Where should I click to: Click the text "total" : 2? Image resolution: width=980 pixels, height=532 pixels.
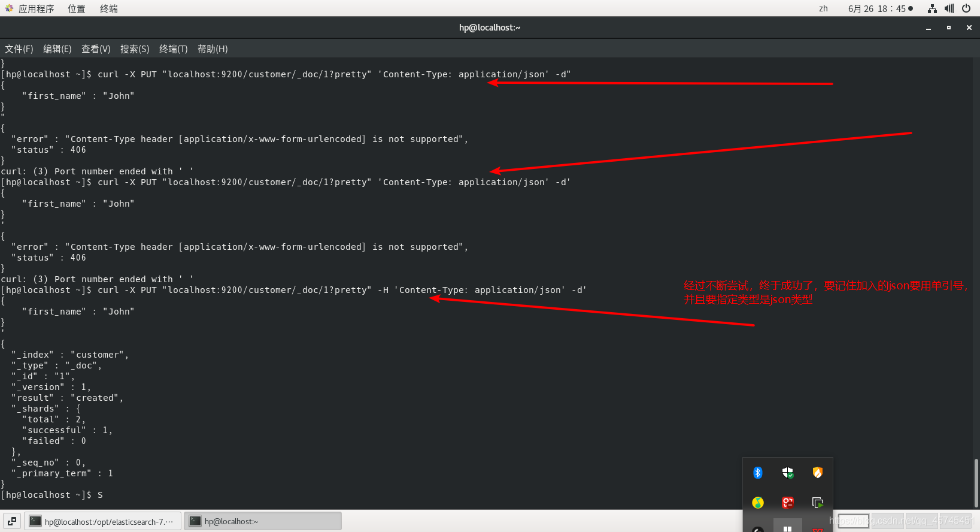54,419
